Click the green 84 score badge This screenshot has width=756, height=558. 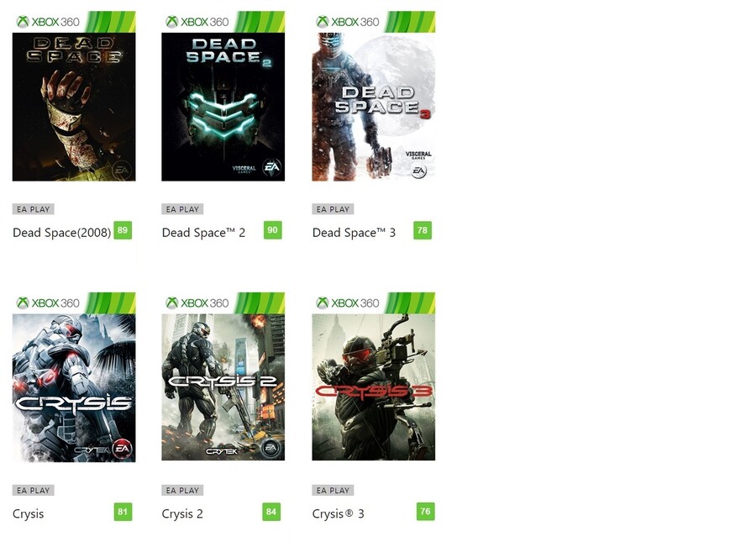pos(271,512)
